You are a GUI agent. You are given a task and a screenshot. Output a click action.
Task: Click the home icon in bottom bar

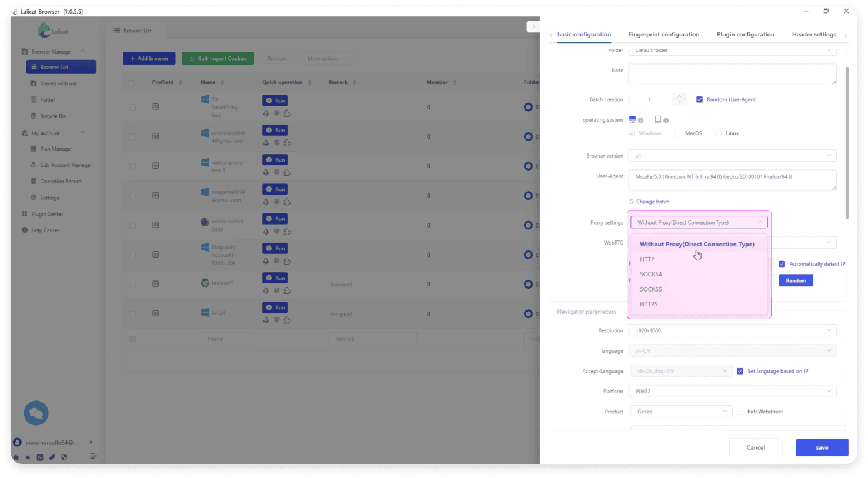point(16,457)
